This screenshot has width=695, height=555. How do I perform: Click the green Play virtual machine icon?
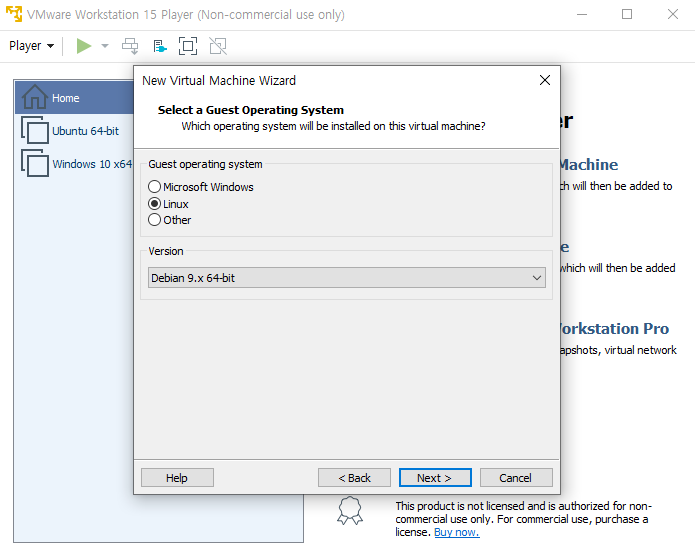click(84, 46)
